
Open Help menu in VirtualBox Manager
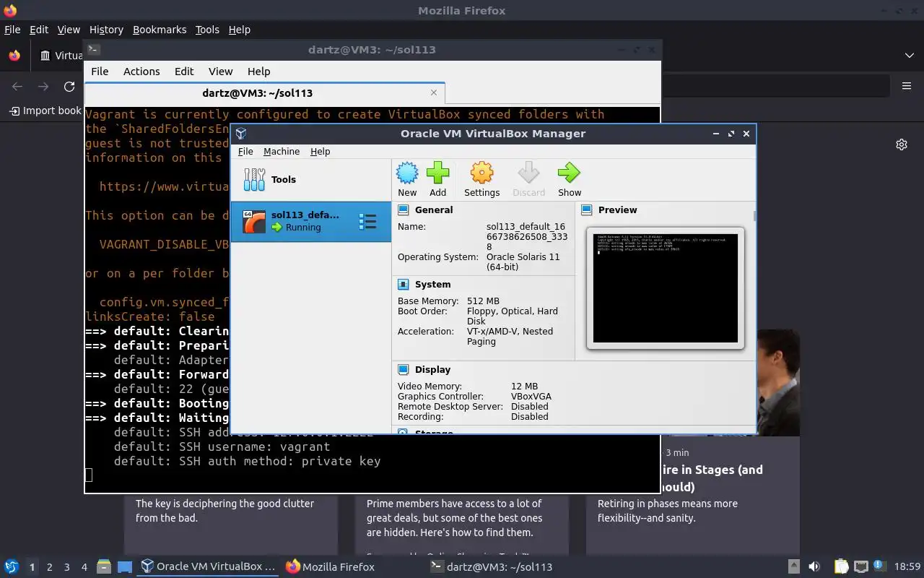(320, 152)
